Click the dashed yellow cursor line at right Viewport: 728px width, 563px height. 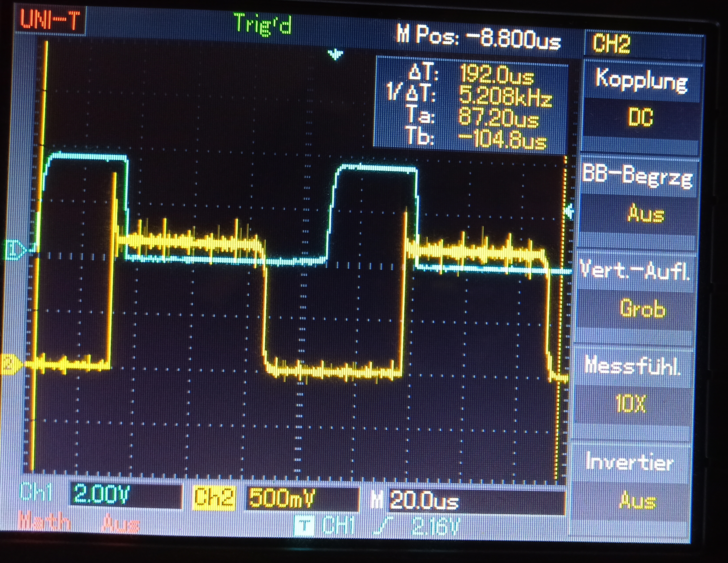(x=561, y=317)
